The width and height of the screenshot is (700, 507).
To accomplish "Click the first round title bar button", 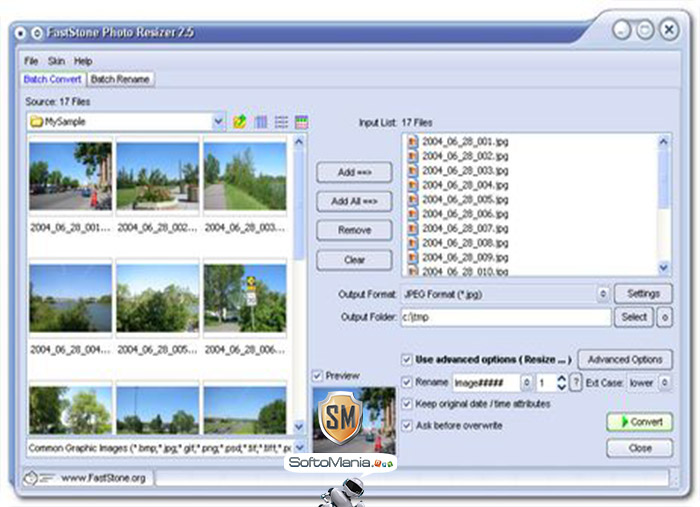I will 19,33.
